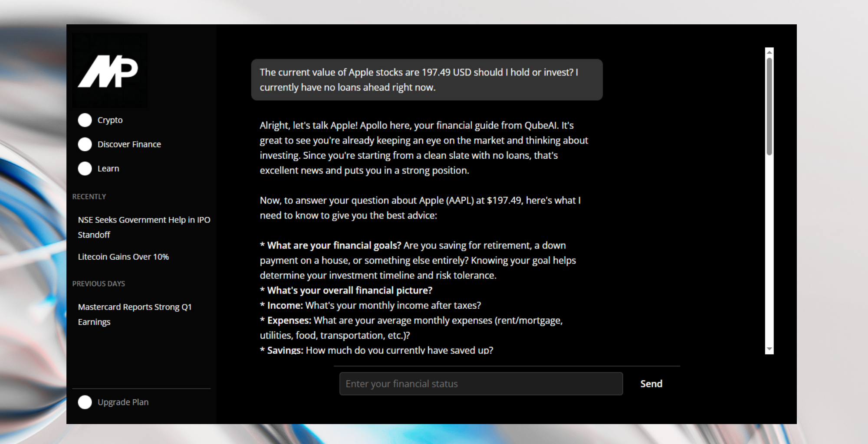Click the 'Savings:' bullet line
Image resolution: width=868 pixels, height=444 pixels.
[377, 350]
